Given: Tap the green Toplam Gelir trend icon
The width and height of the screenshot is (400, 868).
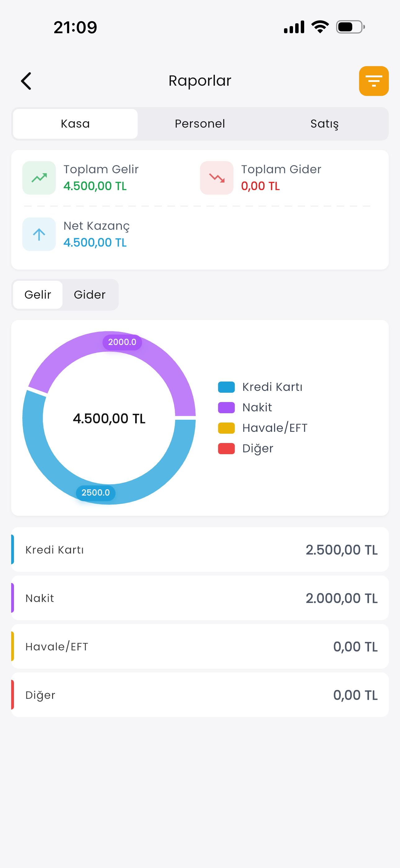Looking at the screenshot, I should [39, 178].
